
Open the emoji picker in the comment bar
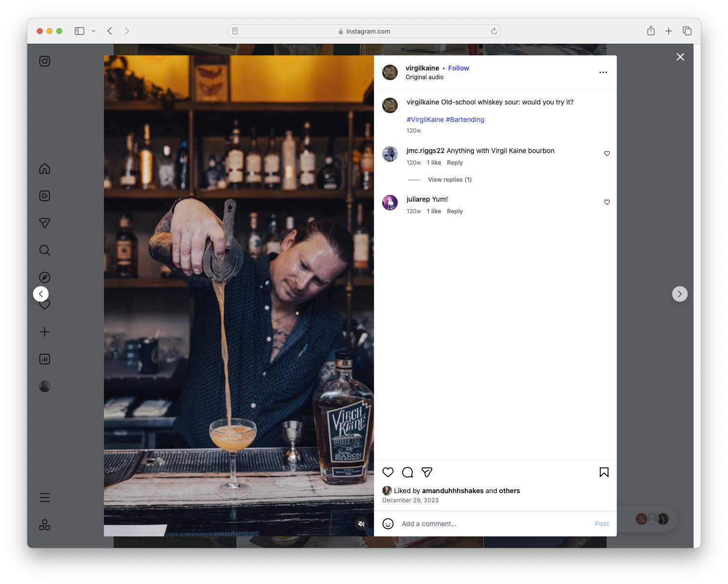(x=388, y=524)
